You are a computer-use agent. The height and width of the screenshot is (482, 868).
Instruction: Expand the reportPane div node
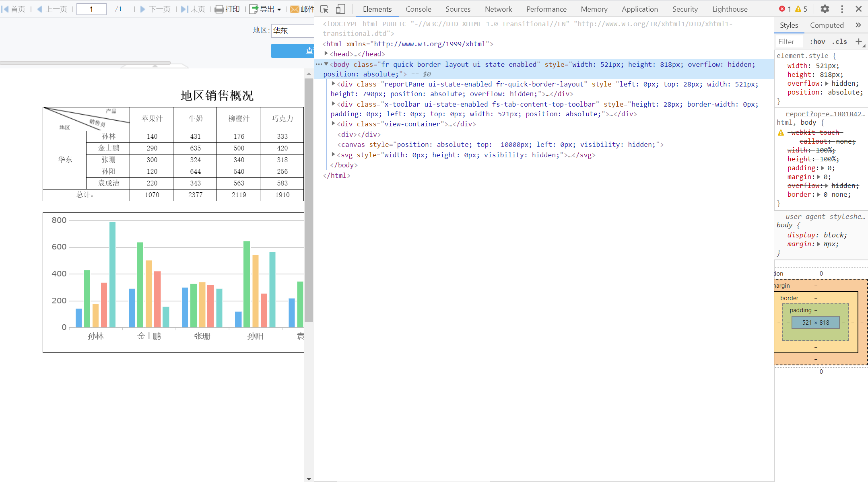tap(333, 84)
